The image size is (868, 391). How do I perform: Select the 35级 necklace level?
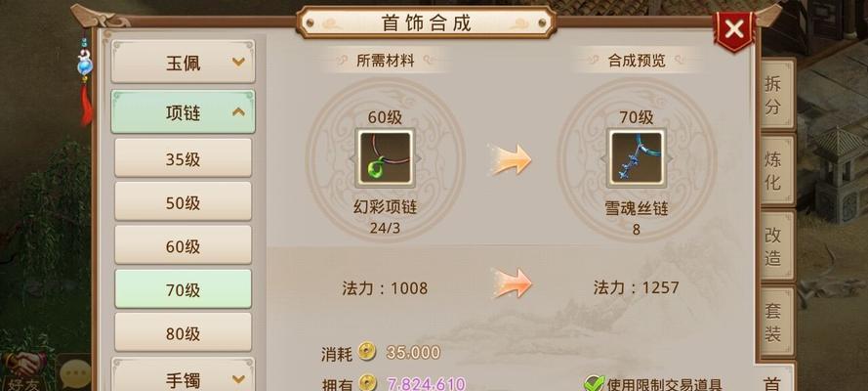[x=184, y=158]
